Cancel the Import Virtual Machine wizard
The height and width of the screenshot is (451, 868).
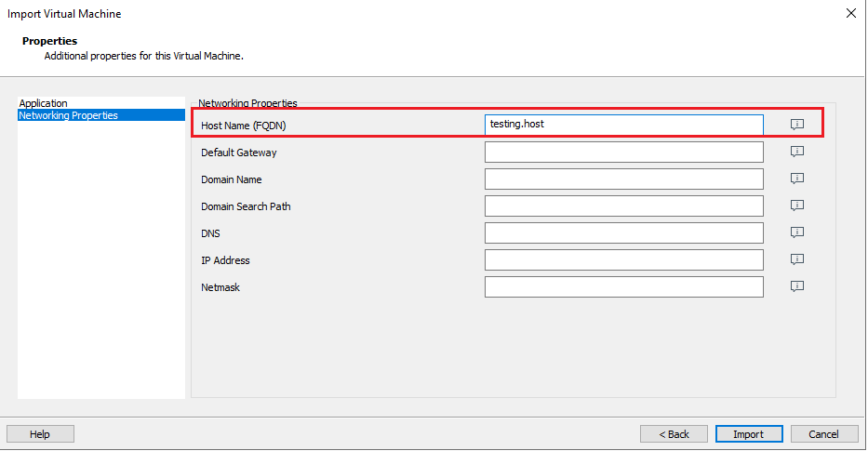[824, 434]
